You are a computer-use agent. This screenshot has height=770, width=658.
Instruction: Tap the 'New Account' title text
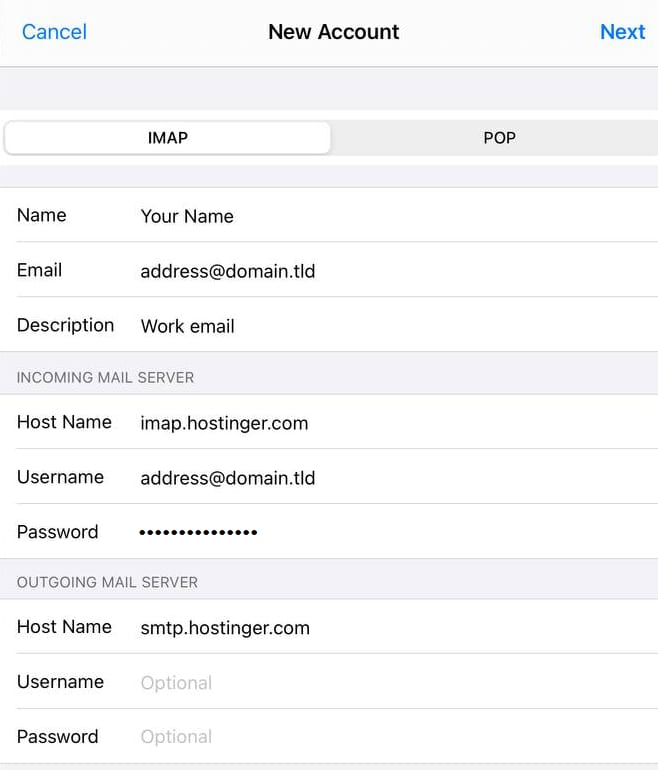click(333, 32)
